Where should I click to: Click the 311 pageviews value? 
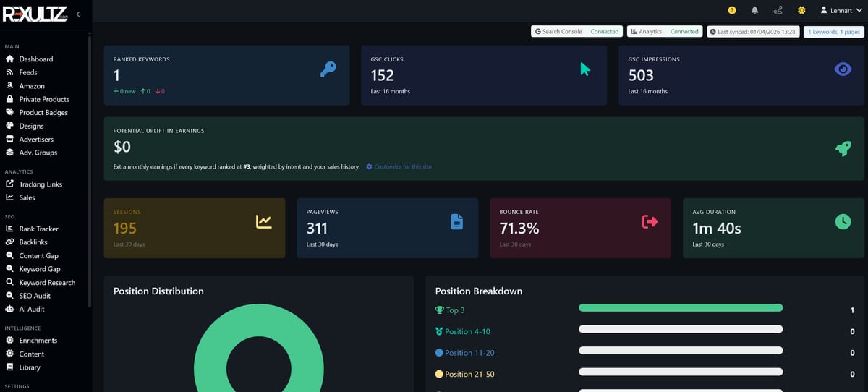click(317, 229)
